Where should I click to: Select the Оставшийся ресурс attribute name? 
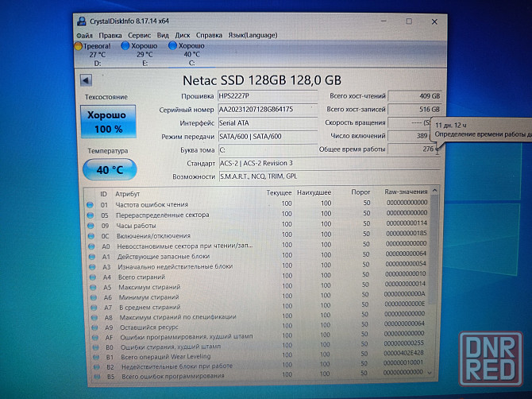149,327
